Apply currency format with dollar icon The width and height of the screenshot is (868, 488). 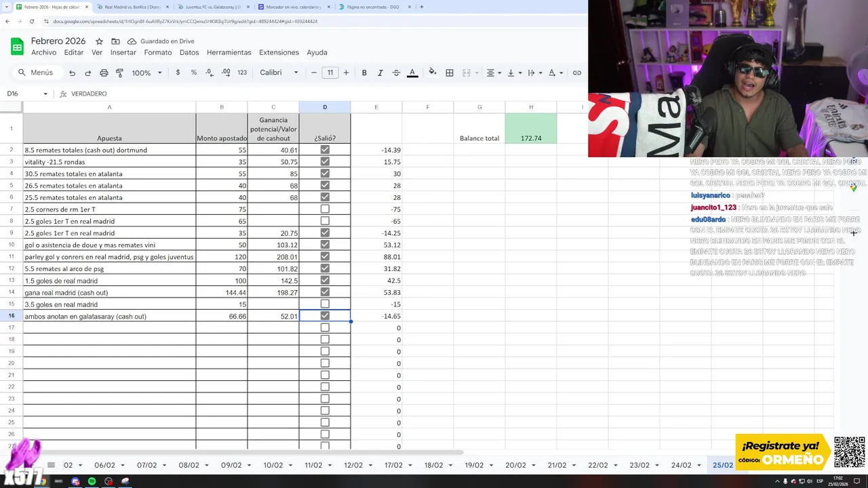(178, 73)
